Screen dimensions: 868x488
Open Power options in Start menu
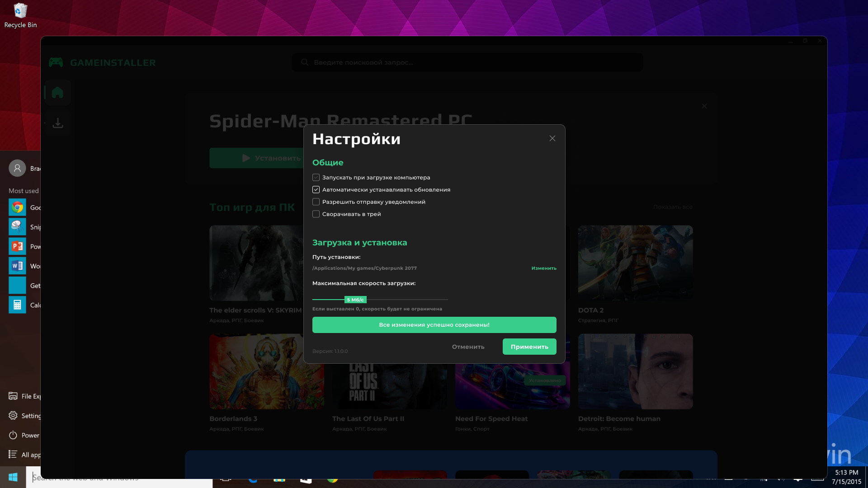click(x=24, y=435)
